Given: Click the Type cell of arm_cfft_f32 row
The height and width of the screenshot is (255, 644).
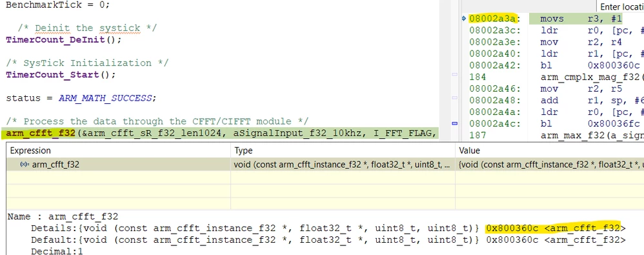Looking at the screenshot, I should (x=343, y=164).
